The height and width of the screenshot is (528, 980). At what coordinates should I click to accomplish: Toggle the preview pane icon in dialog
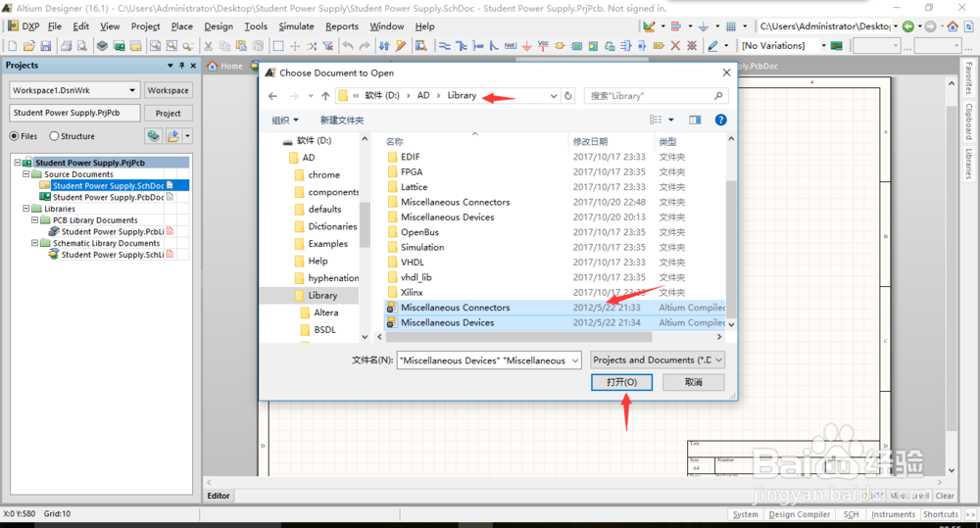click(x=695, y=120)
